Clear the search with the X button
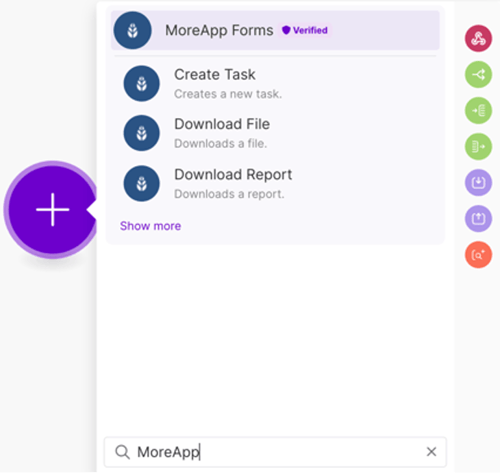Viewport: 500px width, 473px height. [x=431, y=452]
